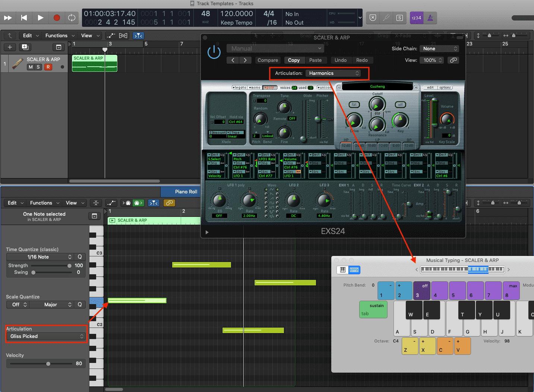Start playback with Play button
The image size is (534, 392).
40,18
